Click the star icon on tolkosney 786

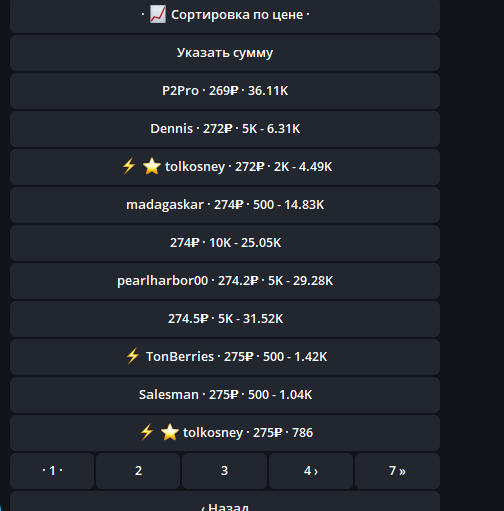pos(170,432)
